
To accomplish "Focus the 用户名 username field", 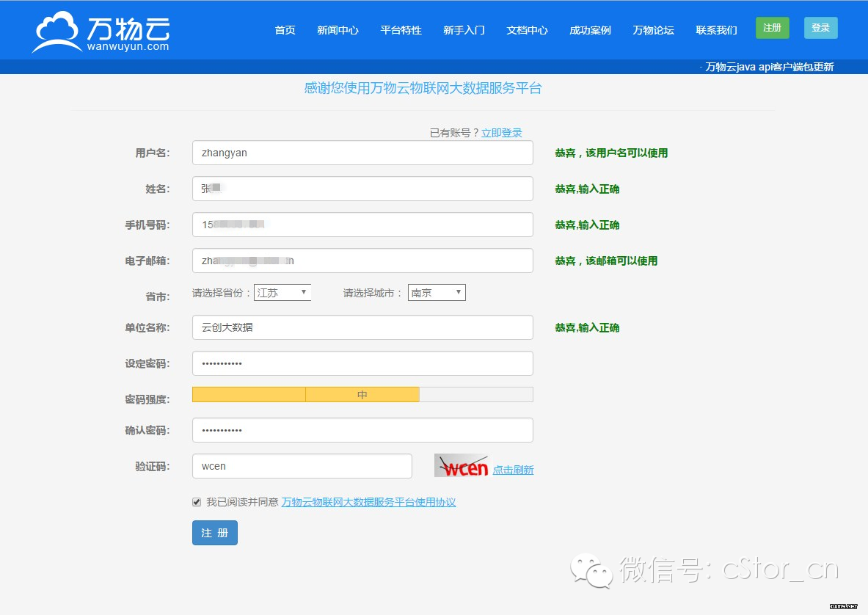I will click(362, 153).
